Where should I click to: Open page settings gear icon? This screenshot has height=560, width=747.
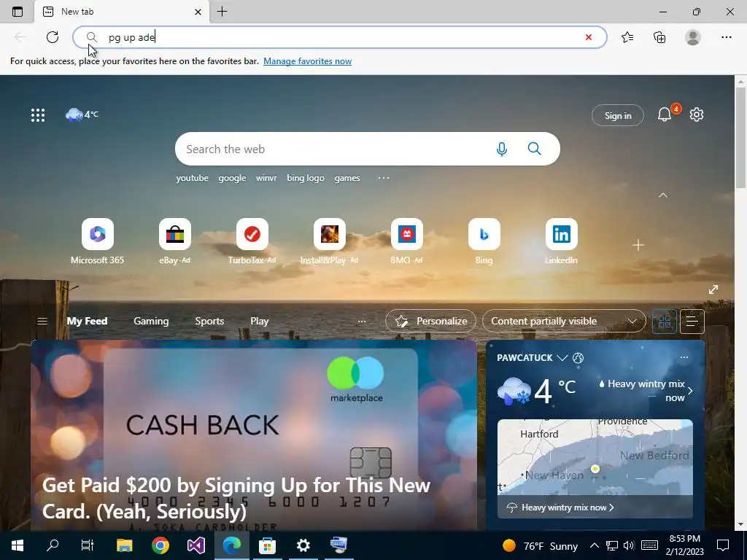[697, 114]
